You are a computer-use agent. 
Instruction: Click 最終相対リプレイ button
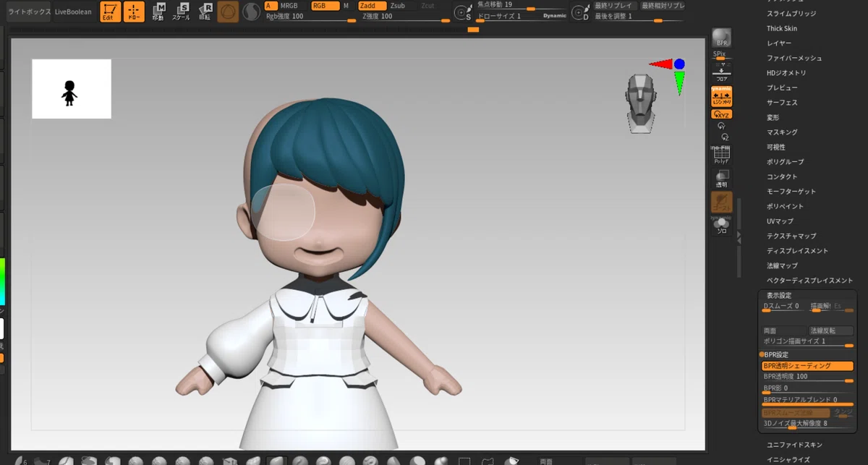662,5
